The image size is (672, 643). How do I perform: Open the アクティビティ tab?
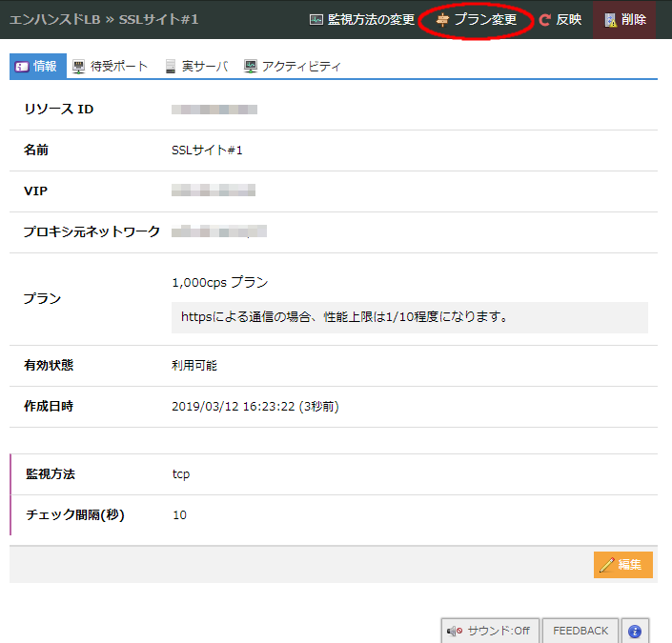[x=292, y=67]
